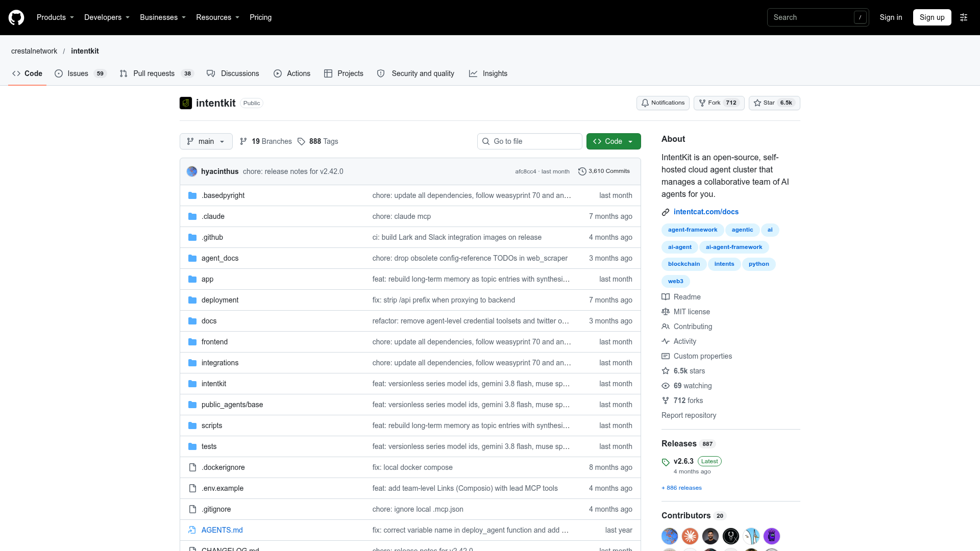Open the intentkit repository avatar icon
Screen dimensions: 980x551
tap(186, 103)
